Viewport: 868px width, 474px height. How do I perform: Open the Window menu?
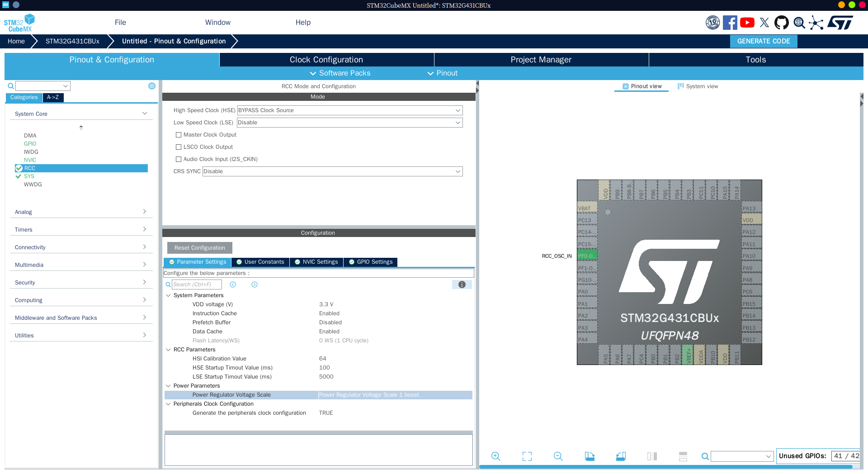[218, 23]
